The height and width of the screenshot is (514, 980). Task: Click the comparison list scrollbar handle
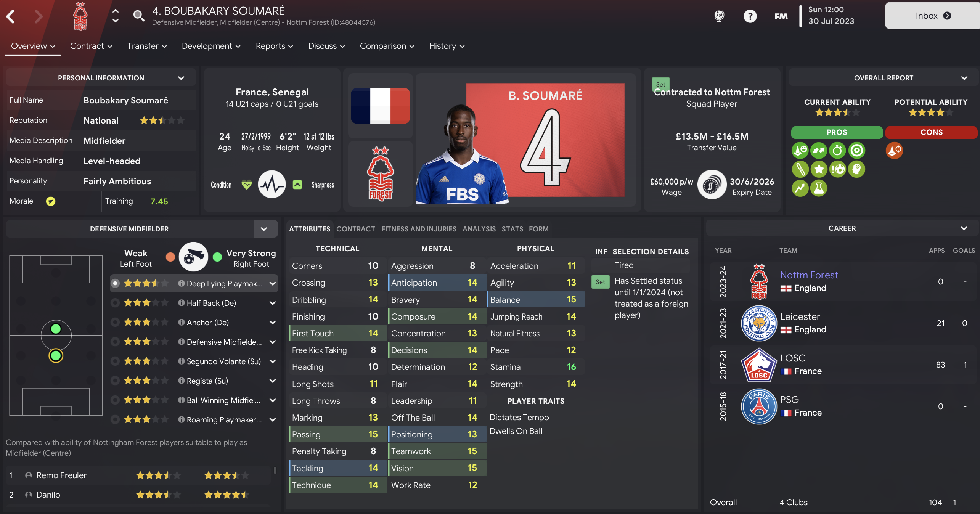click(x=275, y=470)
